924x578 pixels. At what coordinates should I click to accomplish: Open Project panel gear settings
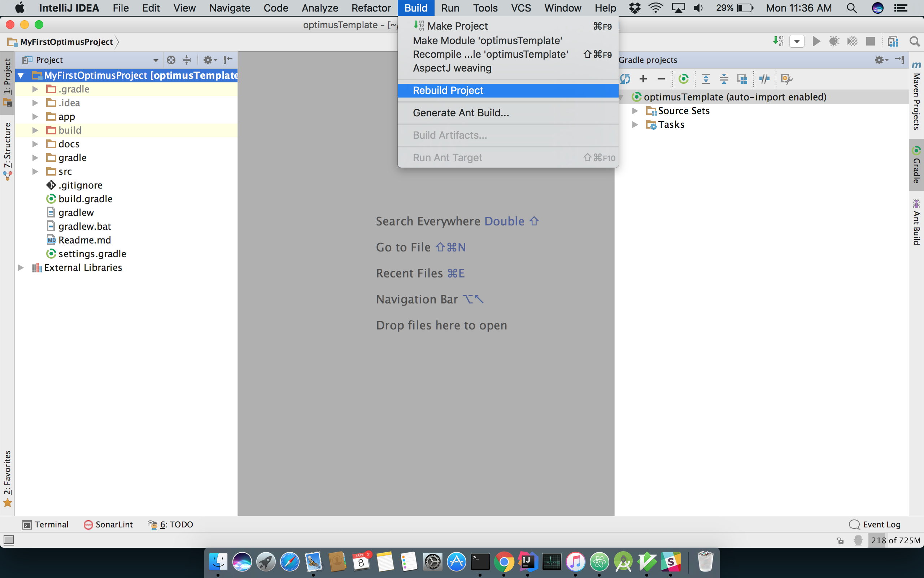(x=210, y=60)
